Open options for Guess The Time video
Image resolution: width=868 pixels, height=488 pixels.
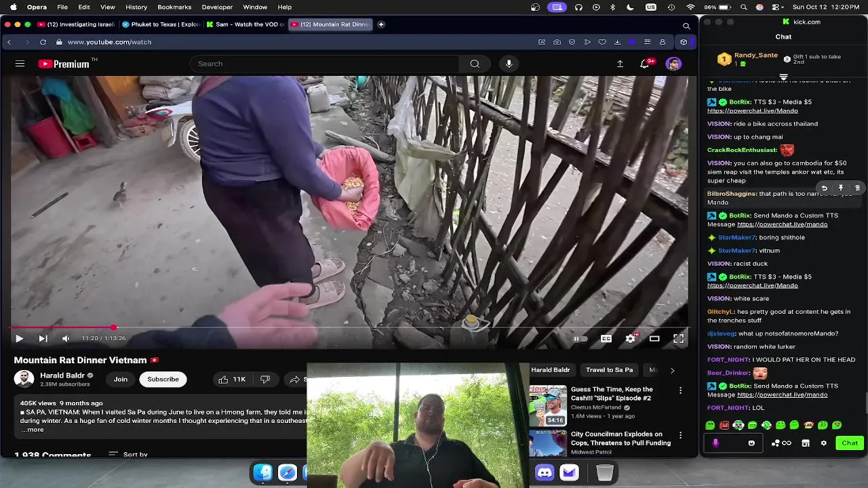point(680,390)
